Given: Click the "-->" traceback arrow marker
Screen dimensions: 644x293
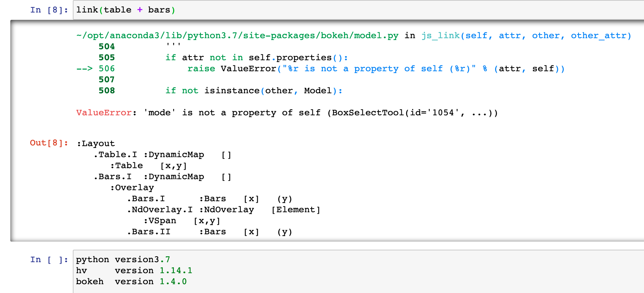Looking at the screenshot, I should click(x=85, y=69).
